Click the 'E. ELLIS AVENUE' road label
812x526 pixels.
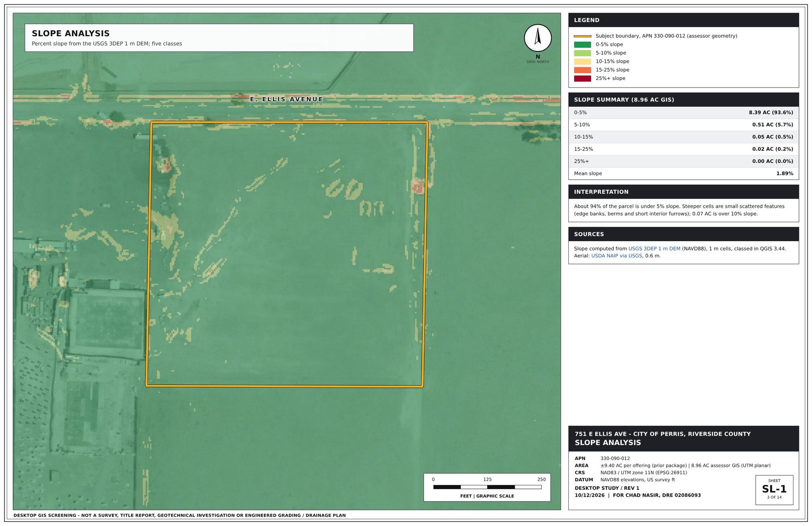[286, 99]
